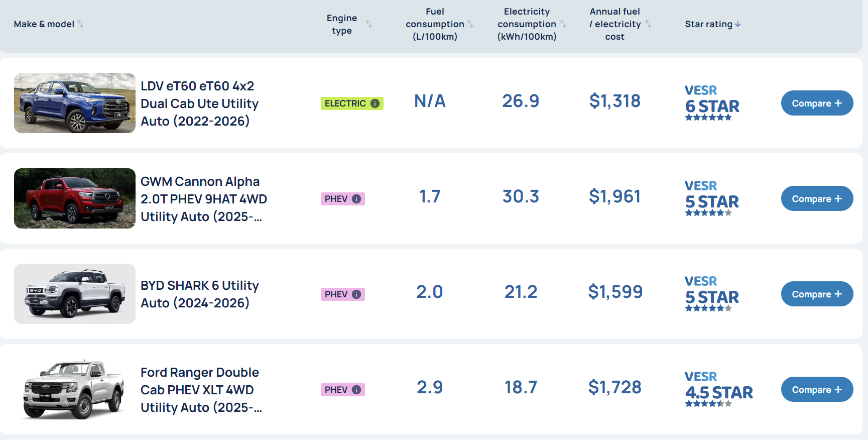This screenshot has height=440, width=868.
Task: Click info icon on ELECTRIC badge
Action: 375,103
